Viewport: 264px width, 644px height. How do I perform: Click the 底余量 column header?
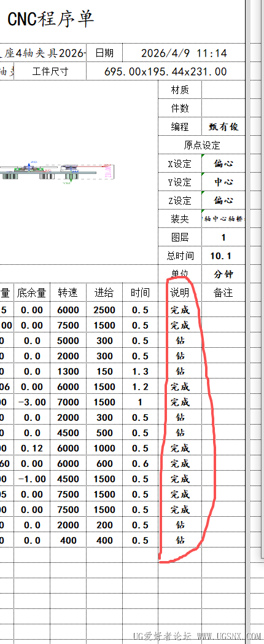point(32,293)
